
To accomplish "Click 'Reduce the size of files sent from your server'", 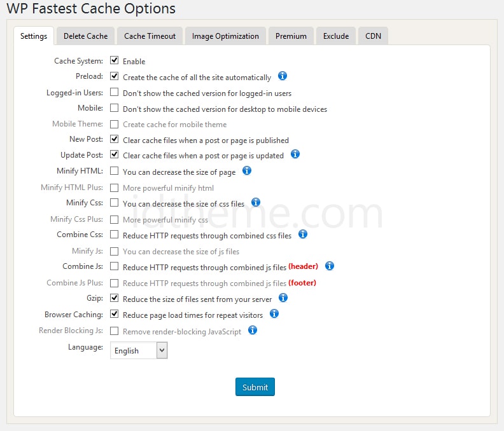I will [x=197, y=299].
